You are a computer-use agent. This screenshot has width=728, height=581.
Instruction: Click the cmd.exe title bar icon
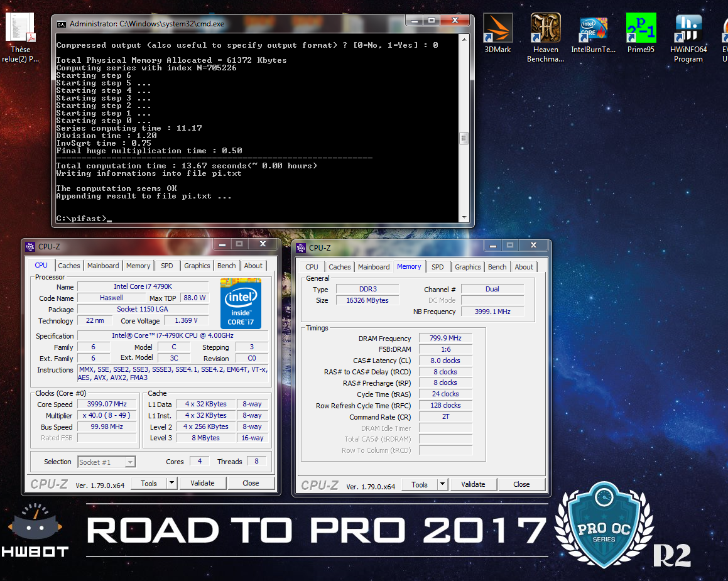[62, 24]
